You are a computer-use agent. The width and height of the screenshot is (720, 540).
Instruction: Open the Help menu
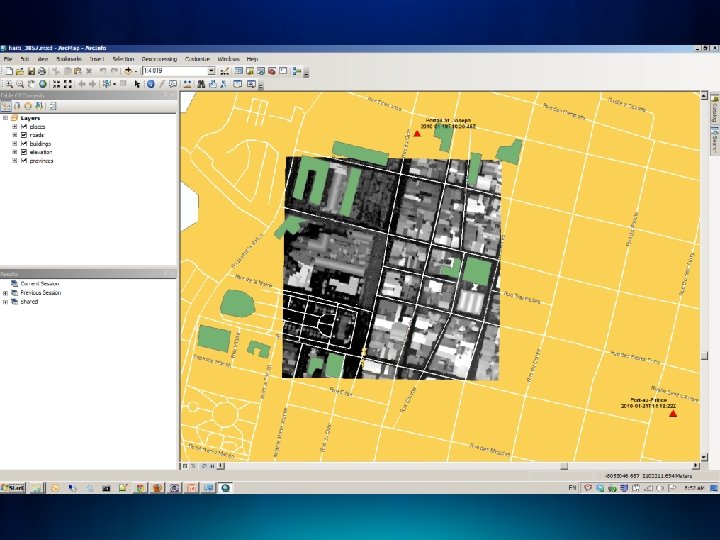click(253, 59)
